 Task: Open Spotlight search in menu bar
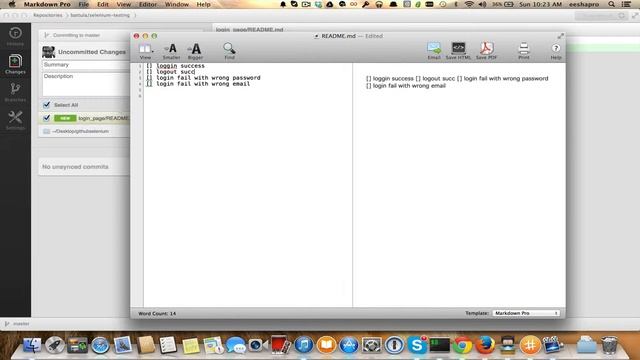click(x=611, y=4)
